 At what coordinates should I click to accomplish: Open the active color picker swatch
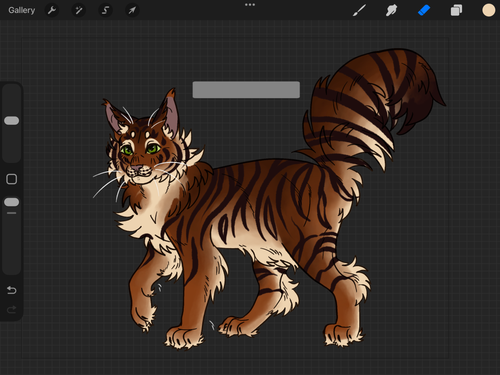(489, 10)
